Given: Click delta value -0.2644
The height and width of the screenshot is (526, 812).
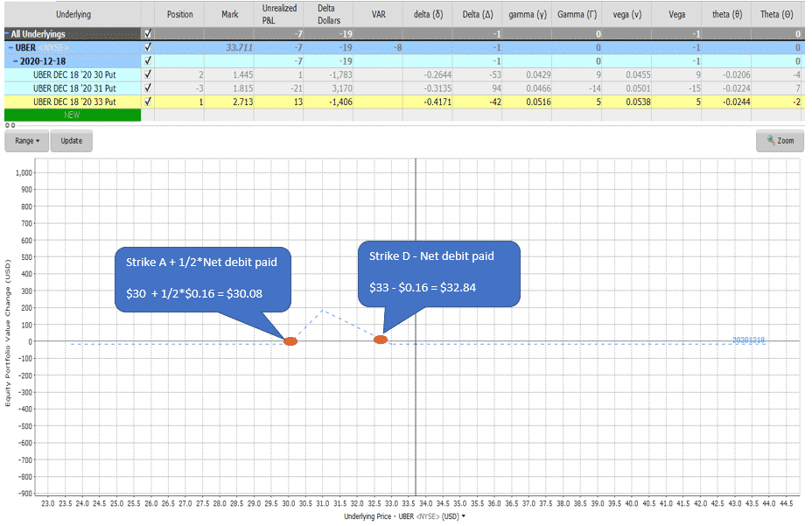Looking at the screenshot, I should pos(438,74).
